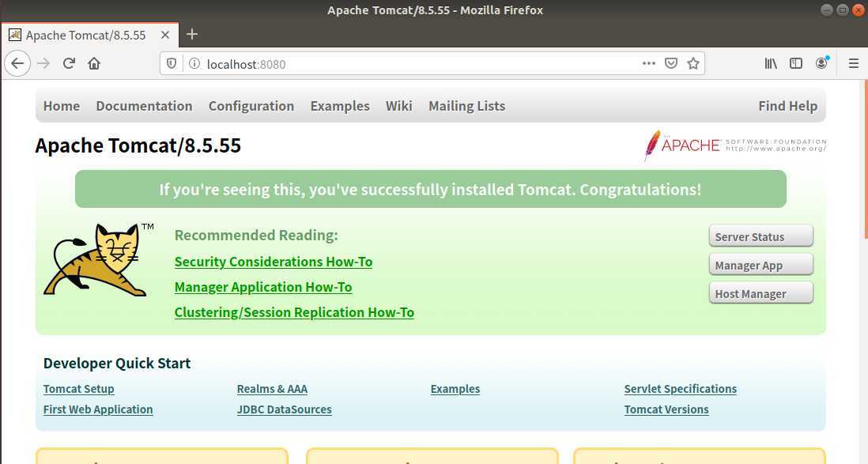868x464 pixels.
Task: Toggle the sidebars icon
Action: point(796,64)
